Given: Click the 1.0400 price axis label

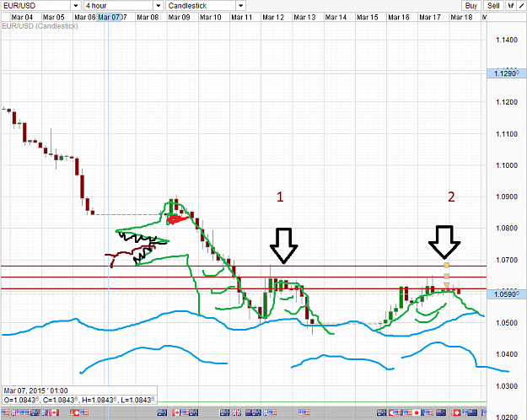Looking at the screenshot, I should coord(507,354).
